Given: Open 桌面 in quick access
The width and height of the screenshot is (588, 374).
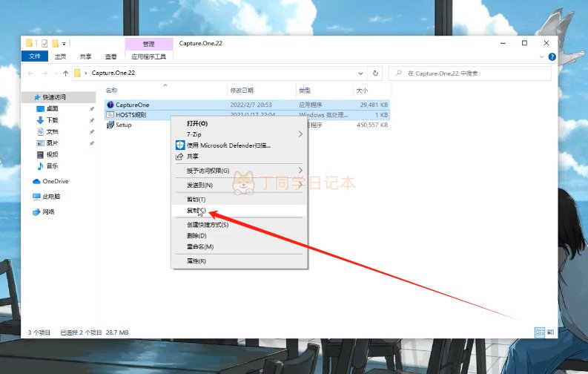Looking at the screenshot, I should click(x=52, y=109).
